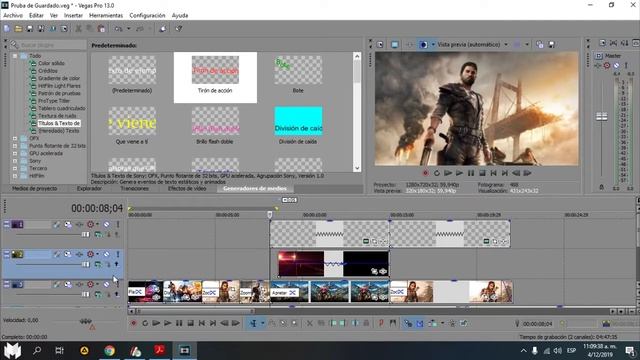Click the copy snapshot icon in preview toolbar
Screen dimensions: 640x360
pyautogui.click(x=540, y=44)
